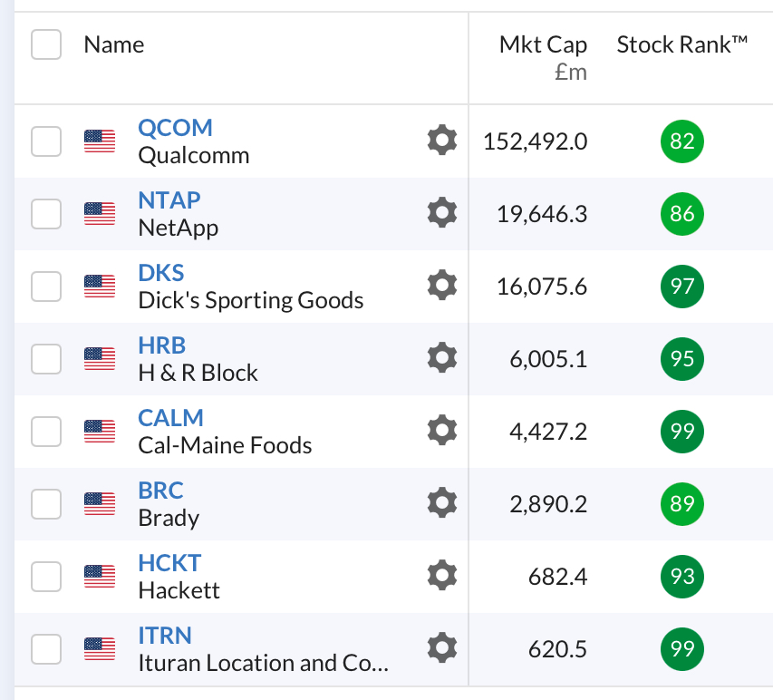Viewport: 773px width, 700px height.
Task: Open the QCOM ticker link
Action: [x=175, y=128]
